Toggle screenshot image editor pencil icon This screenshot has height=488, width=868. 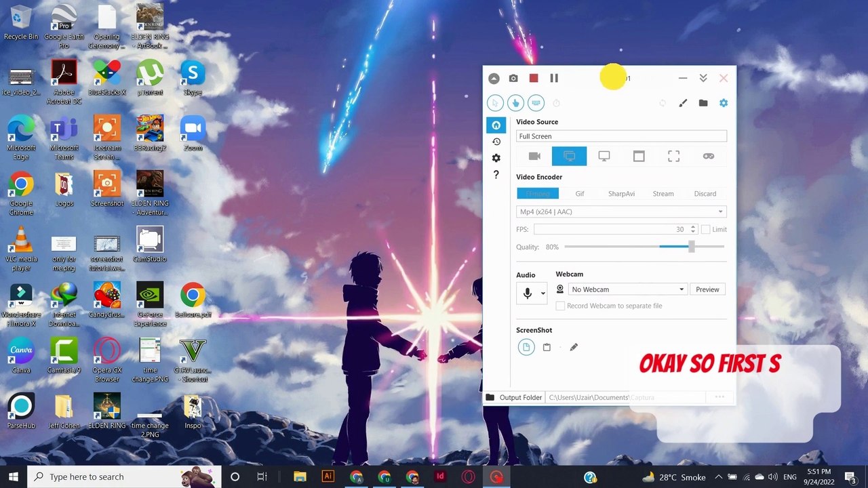(574, 348)
